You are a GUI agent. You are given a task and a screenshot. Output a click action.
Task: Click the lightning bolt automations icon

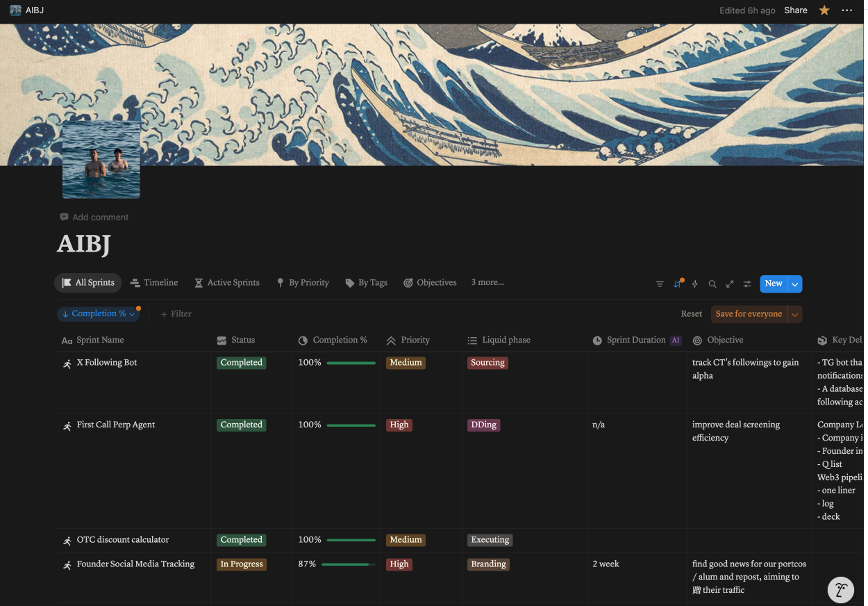[x=695, y=284]
